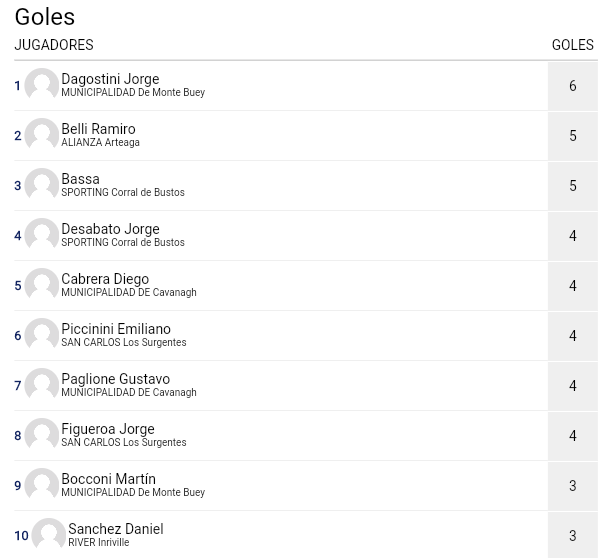Click team name ALIANZA Arteaga
Viewport: 601px width, 558px height.
coord(100,143)
